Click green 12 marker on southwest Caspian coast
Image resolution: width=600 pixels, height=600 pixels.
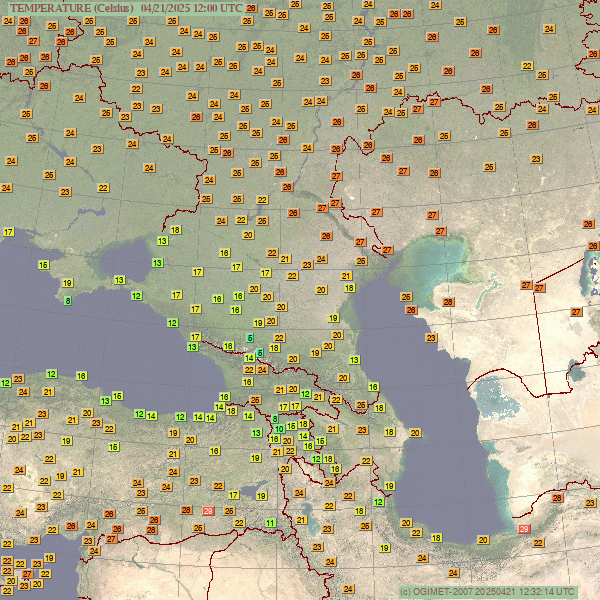pos(378,502)
